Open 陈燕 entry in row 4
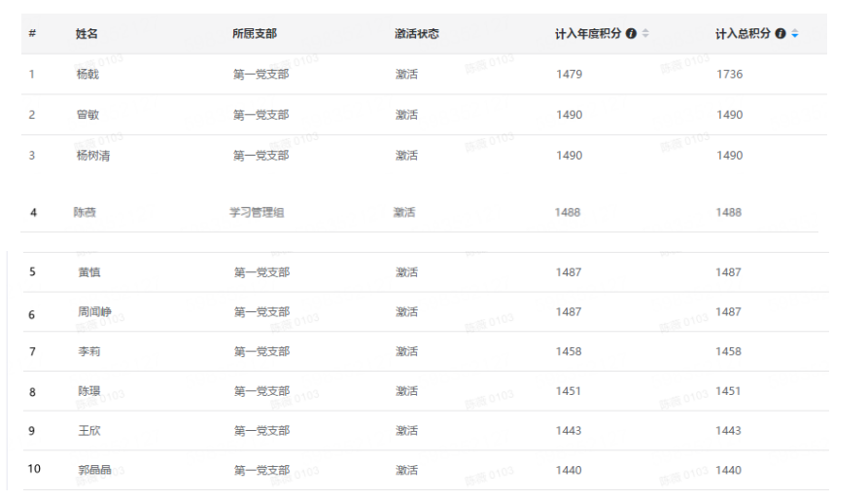 [85, 212]
